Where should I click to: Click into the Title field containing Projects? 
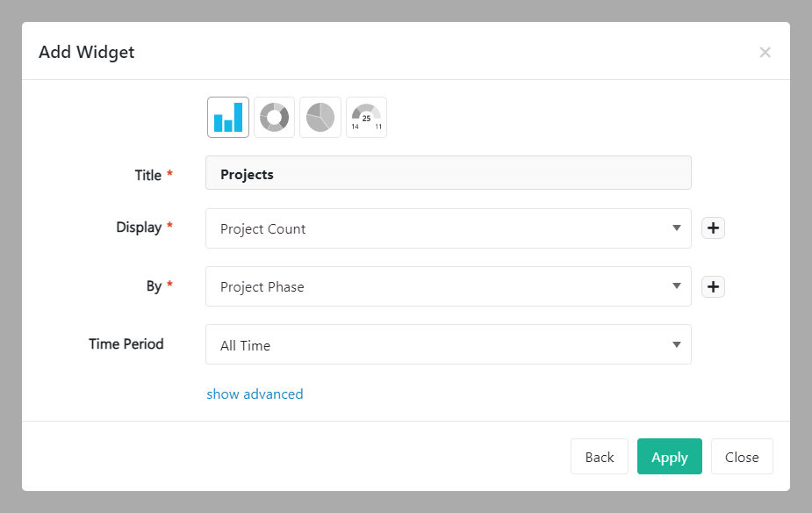point(448,173)
